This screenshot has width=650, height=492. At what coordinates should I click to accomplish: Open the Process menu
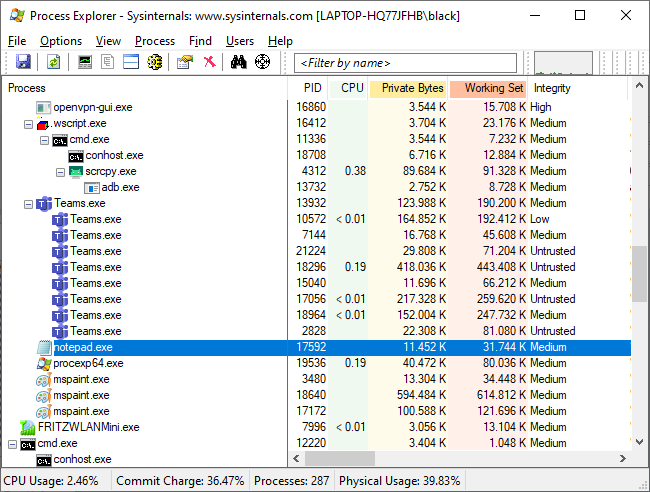155,41
